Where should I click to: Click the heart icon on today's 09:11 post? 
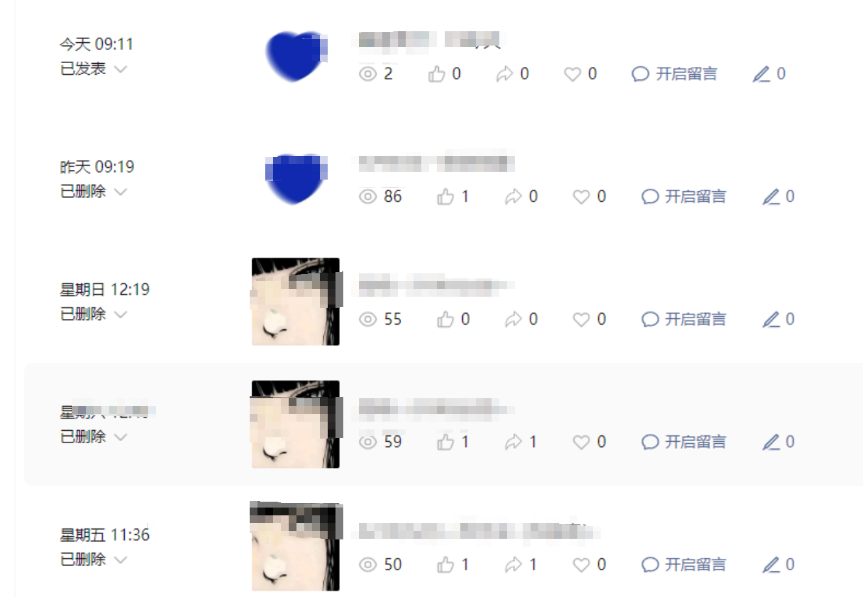pyautogui.click(x=572, y=74)
